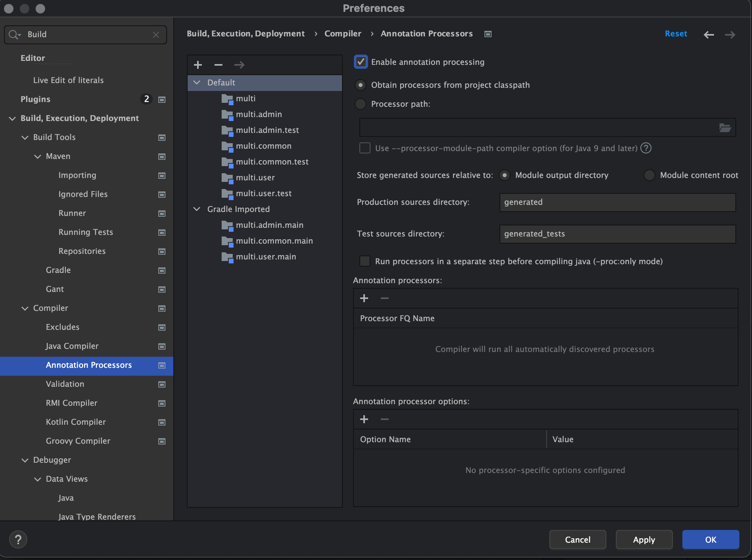Disable the Enable annotation processing checkbox

tap(361, 62)
